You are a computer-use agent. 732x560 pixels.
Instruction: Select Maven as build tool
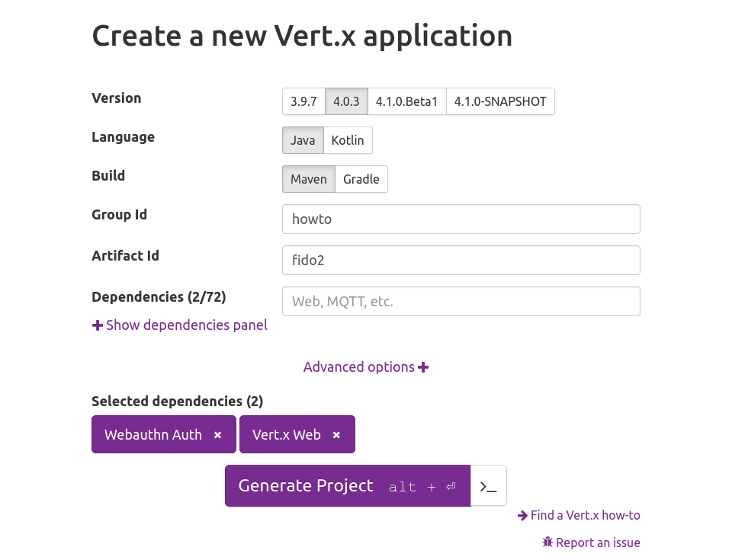(x=309, y=179)
